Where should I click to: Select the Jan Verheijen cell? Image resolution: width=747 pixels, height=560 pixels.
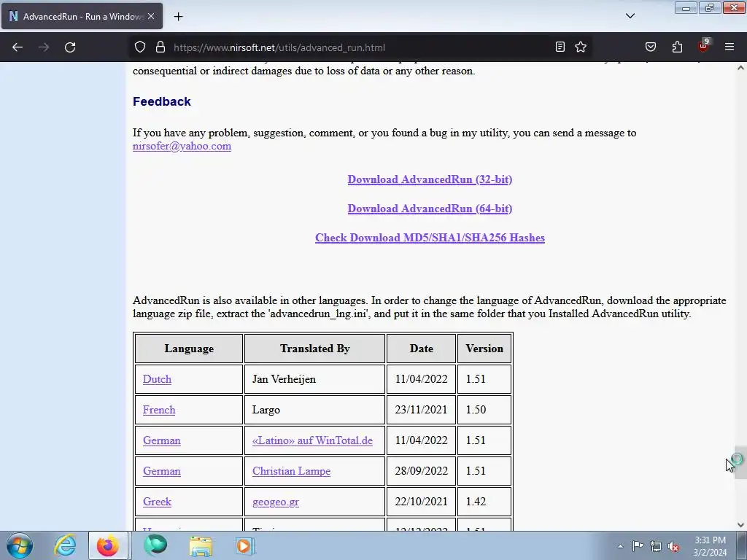pos(314,379)
